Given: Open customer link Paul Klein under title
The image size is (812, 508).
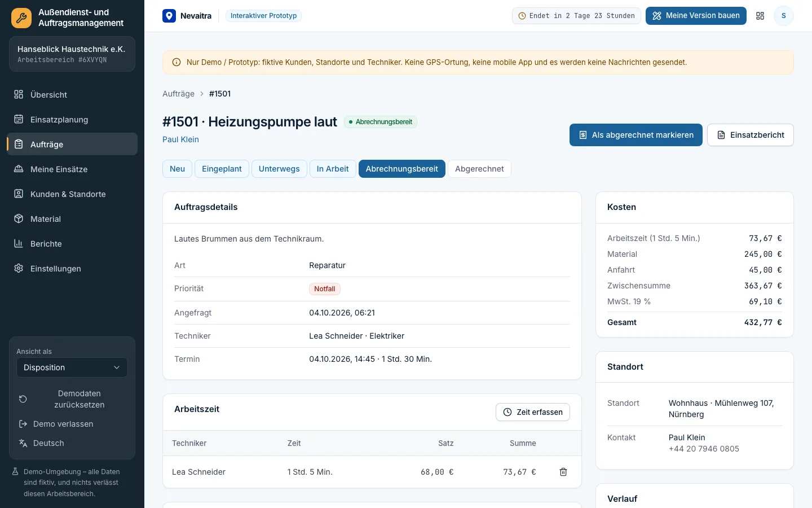Looking at the screenshot, I should click(180, 139).
